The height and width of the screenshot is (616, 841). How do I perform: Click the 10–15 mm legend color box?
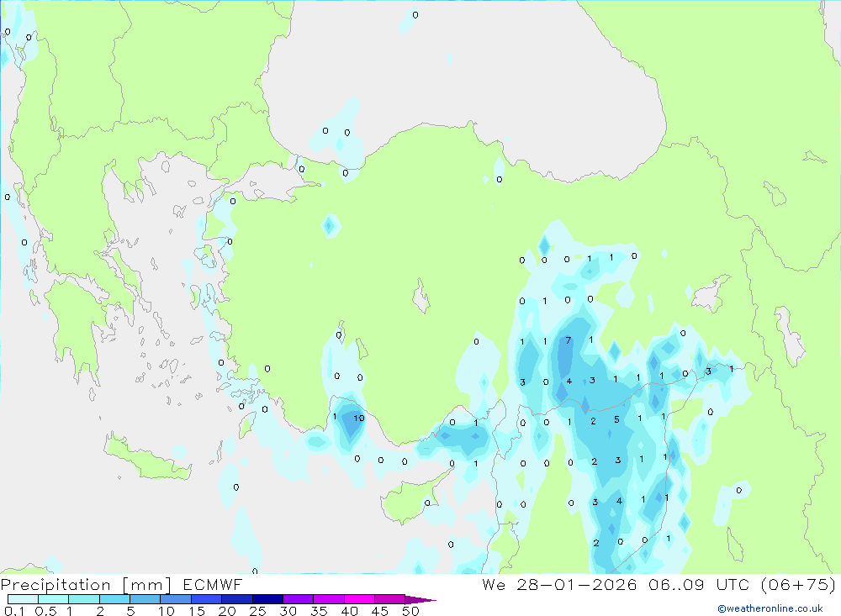pyautogui.click(x=176, y=599)
